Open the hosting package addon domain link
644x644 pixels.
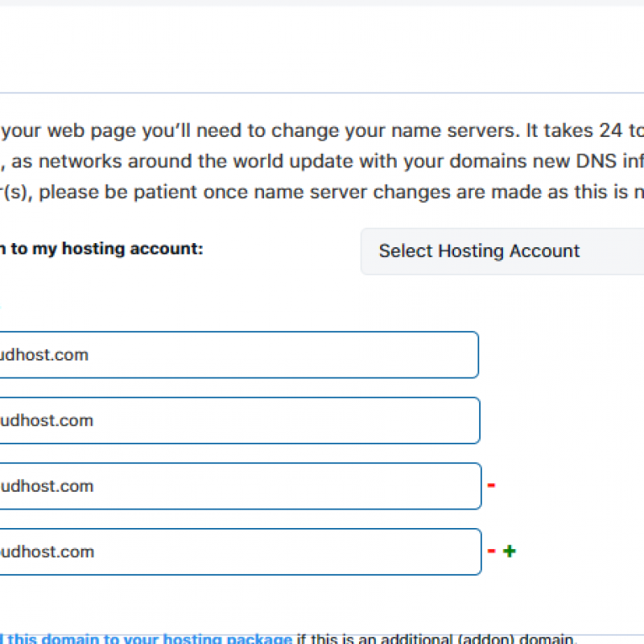[147, 638]
